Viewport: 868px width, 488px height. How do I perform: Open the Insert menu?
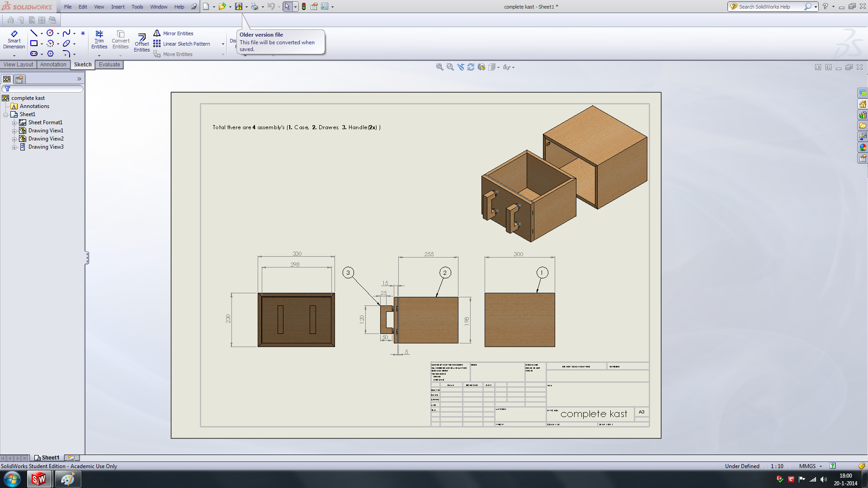pyautogui.click(x=118, y=7)
